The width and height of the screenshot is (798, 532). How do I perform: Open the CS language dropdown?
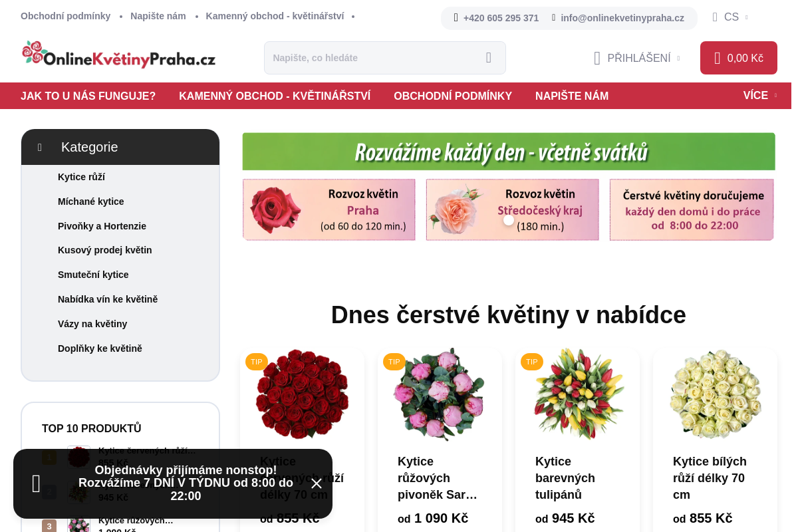(730, 17)
